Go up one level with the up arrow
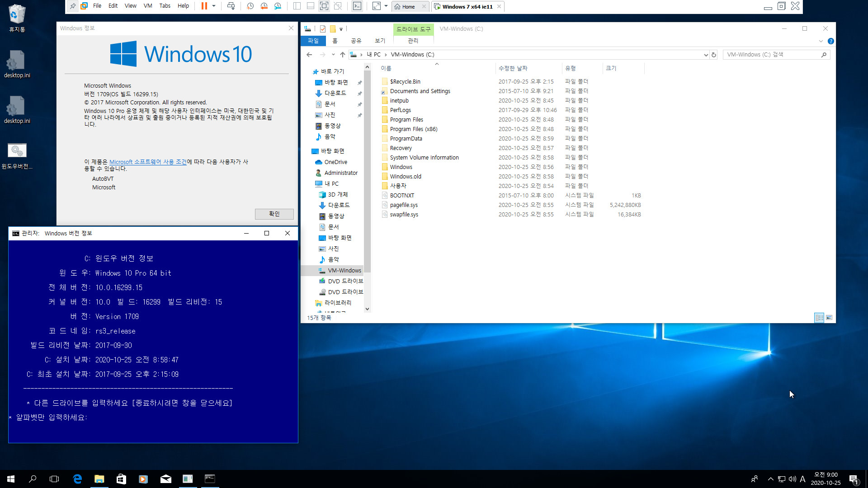This screenshot has height=488, width=868. pos(343,55)
